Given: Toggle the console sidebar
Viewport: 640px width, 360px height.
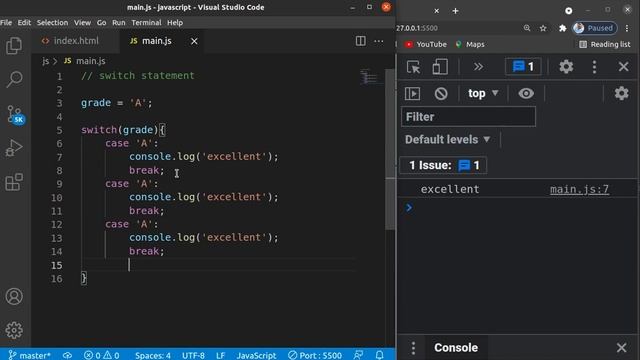Looking at the screenshot, I should [412, 93].
